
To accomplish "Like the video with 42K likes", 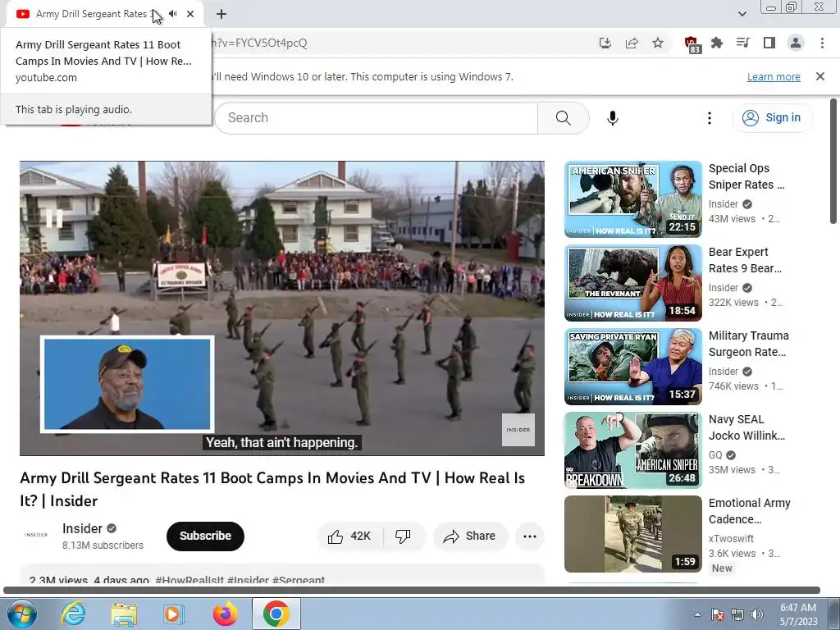I will coord(350,536).
